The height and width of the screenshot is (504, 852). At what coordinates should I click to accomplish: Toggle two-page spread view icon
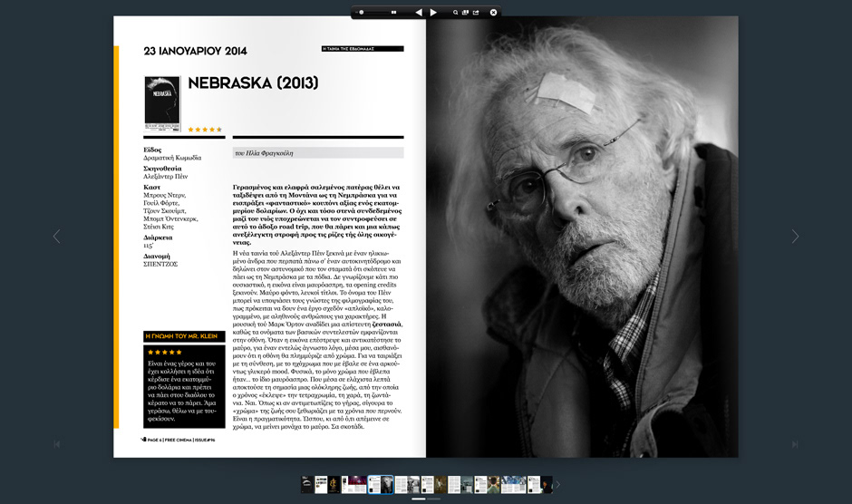(393, 12)
